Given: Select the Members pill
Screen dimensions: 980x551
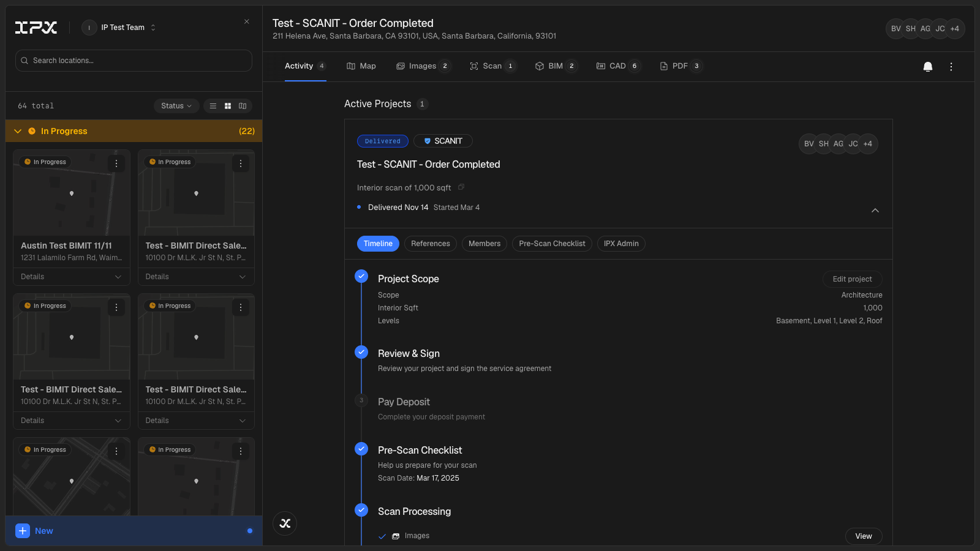Looking at the screenshot, I should click(484, 244).
